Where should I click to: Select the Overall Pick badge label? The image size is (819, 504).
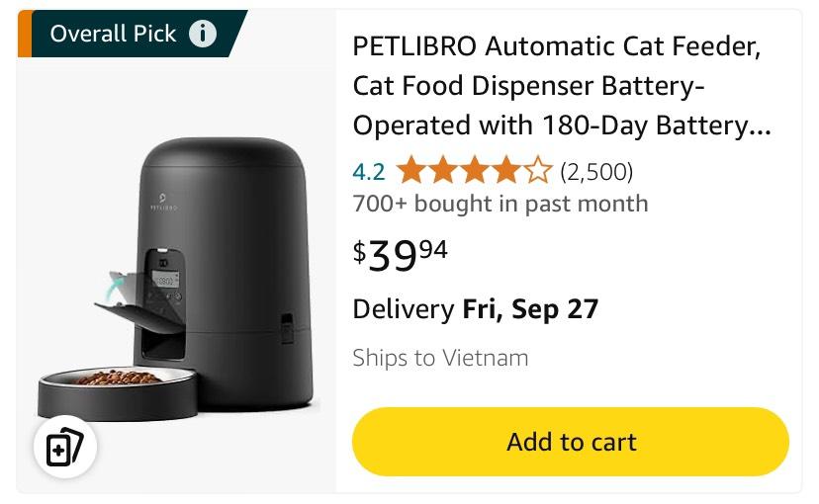pyautogui.click(x=113, y=34)
